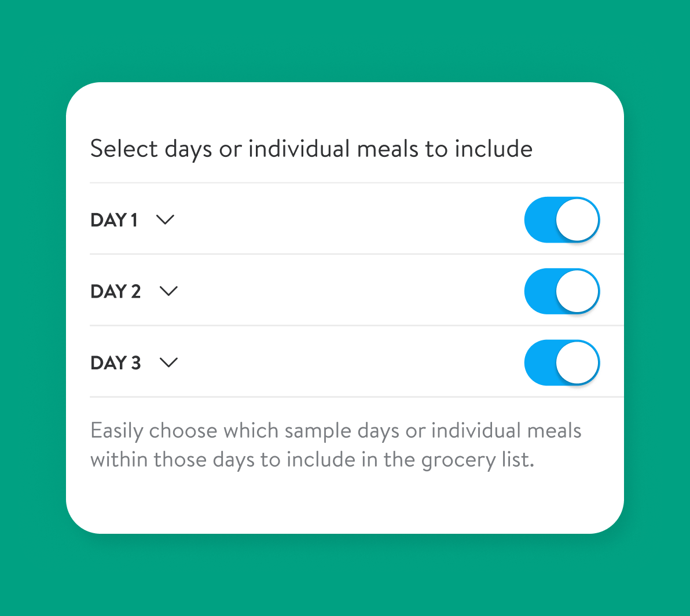Screen dimensions: 690x616
Task: Click the DAY 3 text label
Action: (x=116, y=363)
